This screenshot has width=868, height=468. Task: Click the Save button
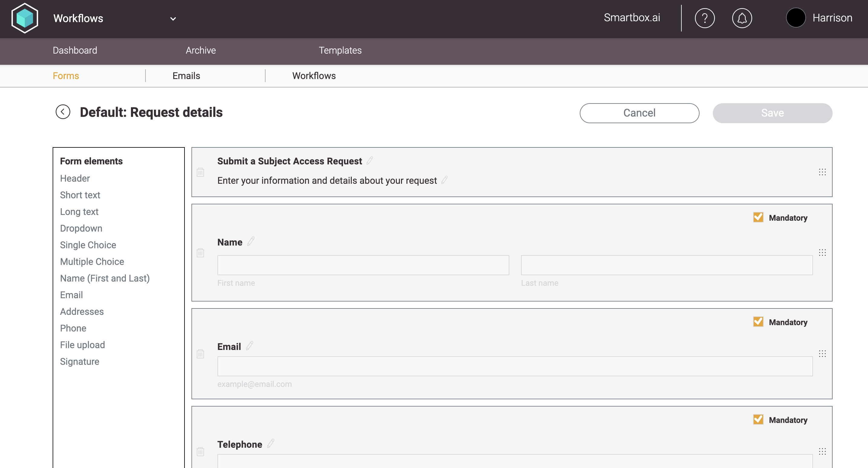pyautogui.click(x=772, y=113)
